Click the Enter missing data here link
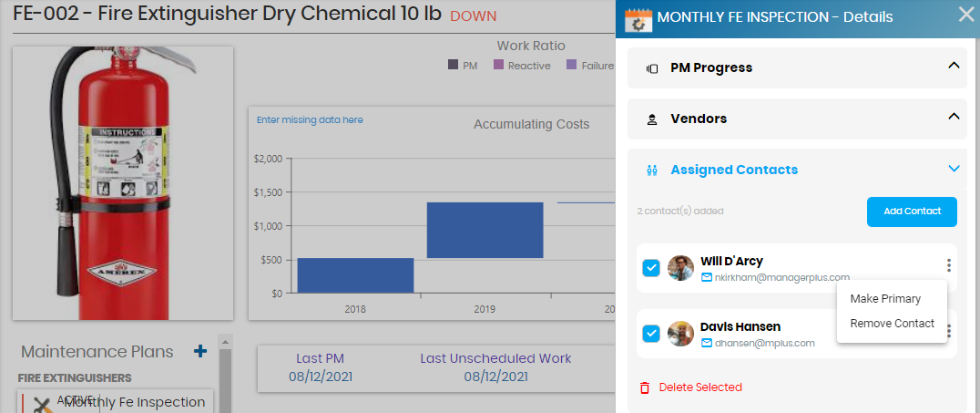Screen dimensions: 980x413 tap(310, 120)
